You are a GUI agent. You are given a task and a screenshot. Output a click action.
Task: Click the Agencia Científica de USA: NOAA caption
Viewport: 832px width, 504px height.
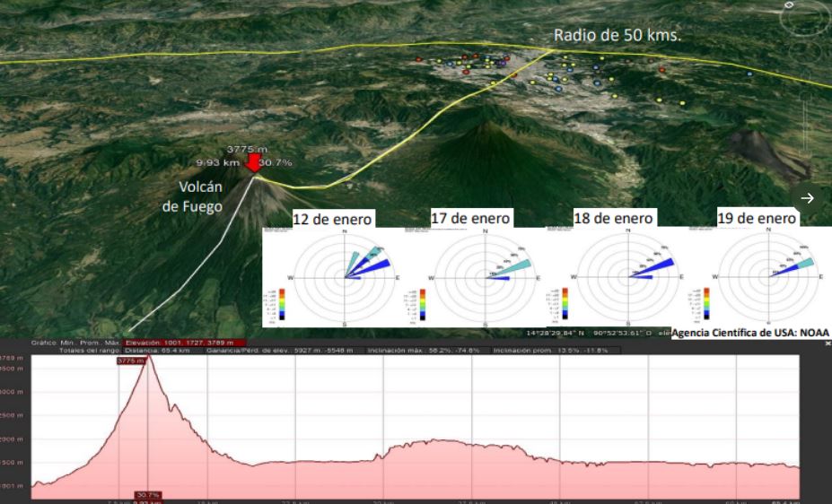(x=750, y=334)
